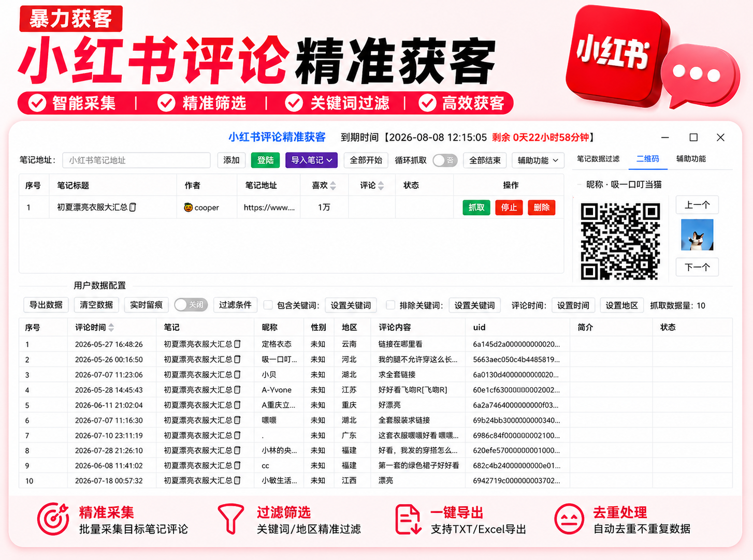Click 下一个 button

(x=697, y=267)
